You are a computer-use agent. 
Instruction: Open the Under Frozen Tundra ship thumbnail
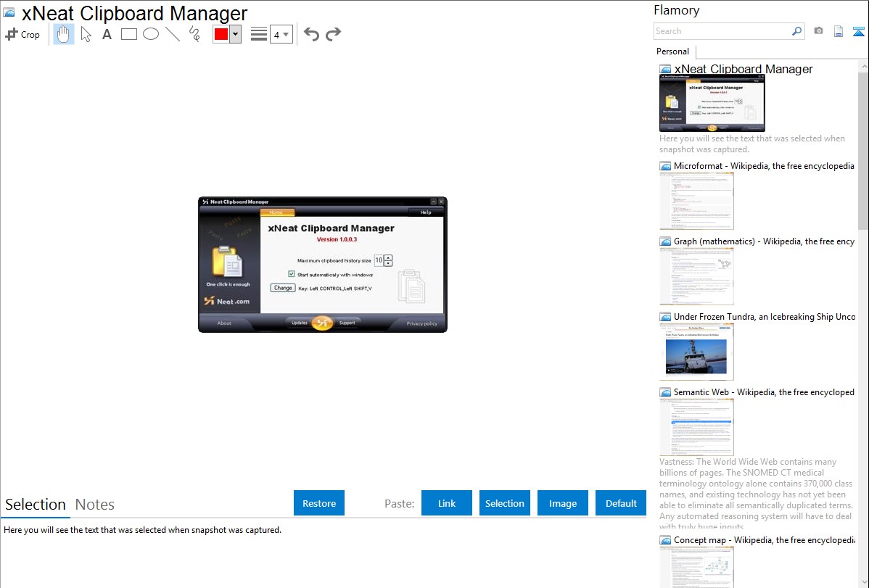(696, 352)
